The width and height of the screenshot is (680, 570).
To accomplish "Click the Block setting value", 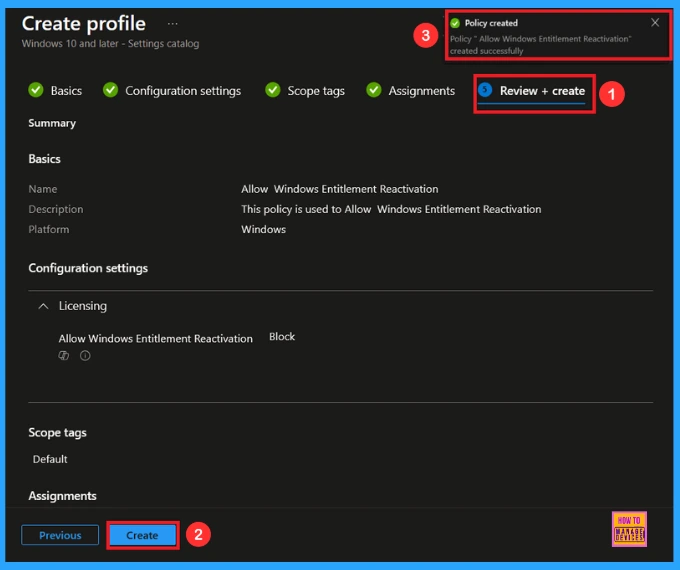I will 282,337.
